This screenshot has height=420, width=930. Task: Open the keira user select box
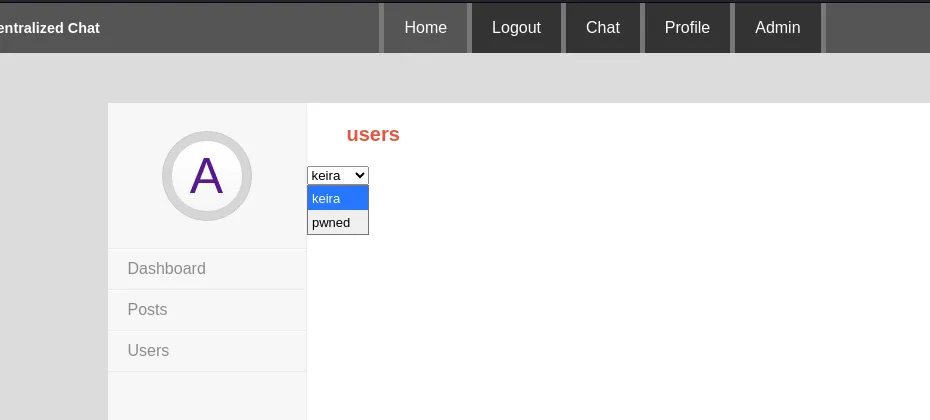[337, 176]
